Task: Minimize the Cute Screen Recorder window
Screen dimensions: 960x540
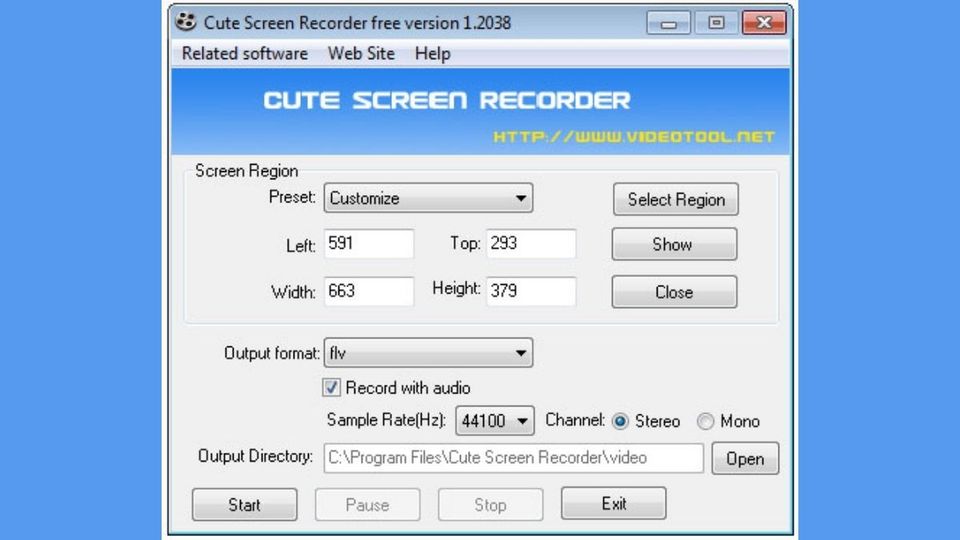Action: [668, 22]
